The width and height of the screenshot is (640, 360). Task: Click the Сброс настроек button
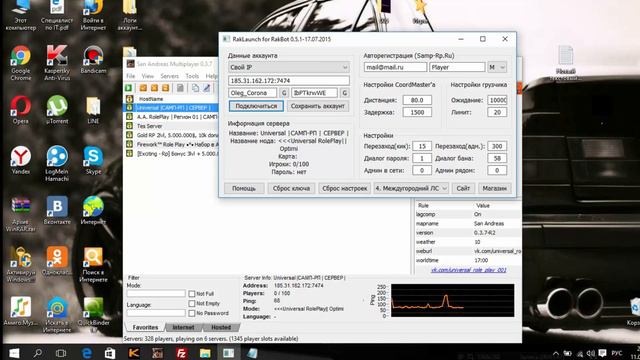click(344, 188)
